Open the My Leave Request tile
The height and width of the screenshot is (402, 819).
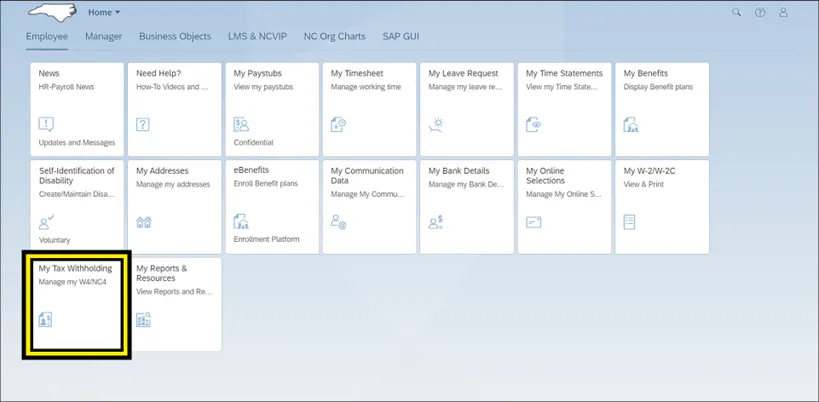(466, 109)
